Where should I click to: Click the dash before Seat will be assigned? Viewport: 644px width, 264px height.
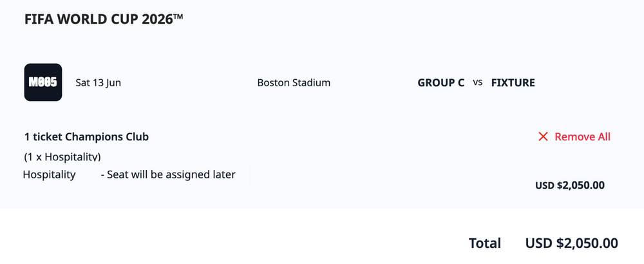click(103, 174)
